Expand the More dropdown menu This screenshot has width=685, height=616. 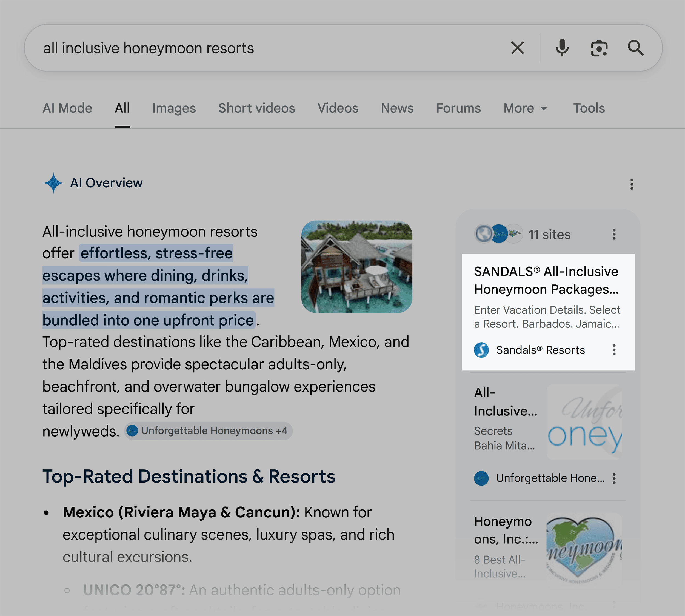point(525,108)
